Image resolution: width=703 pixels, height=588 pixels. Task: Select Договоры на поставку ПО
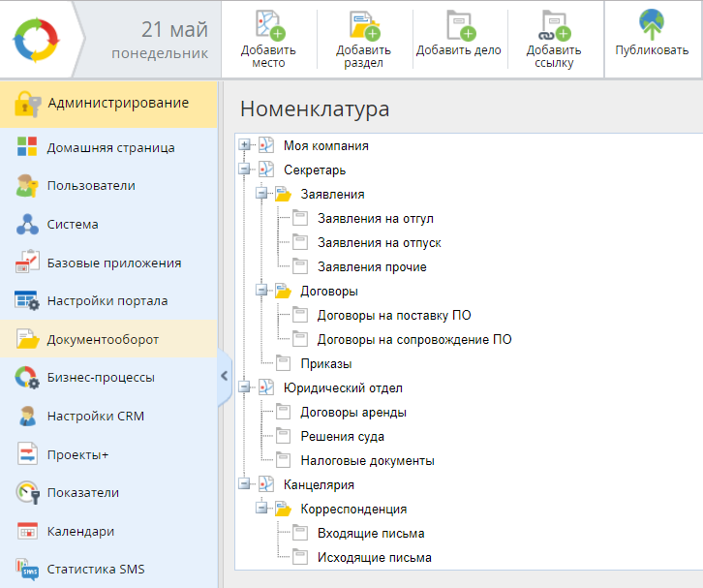394,315
